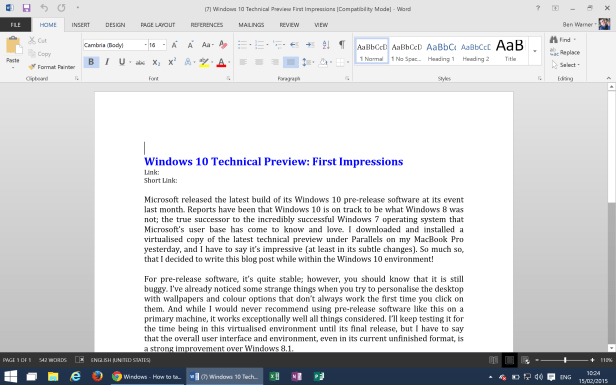Open line and paragraph spacing options
616x385 pixels.
pyautogui.click(x=307, y=62)
